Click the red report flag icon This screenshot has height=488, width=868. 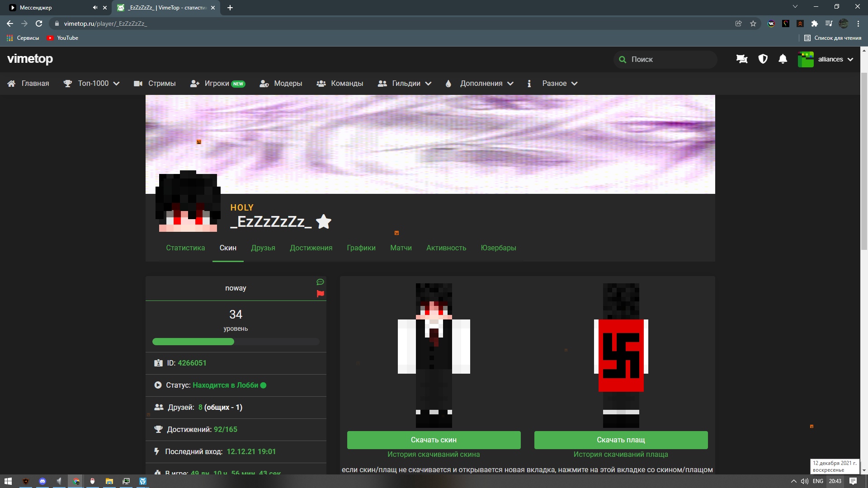(321, 294)
